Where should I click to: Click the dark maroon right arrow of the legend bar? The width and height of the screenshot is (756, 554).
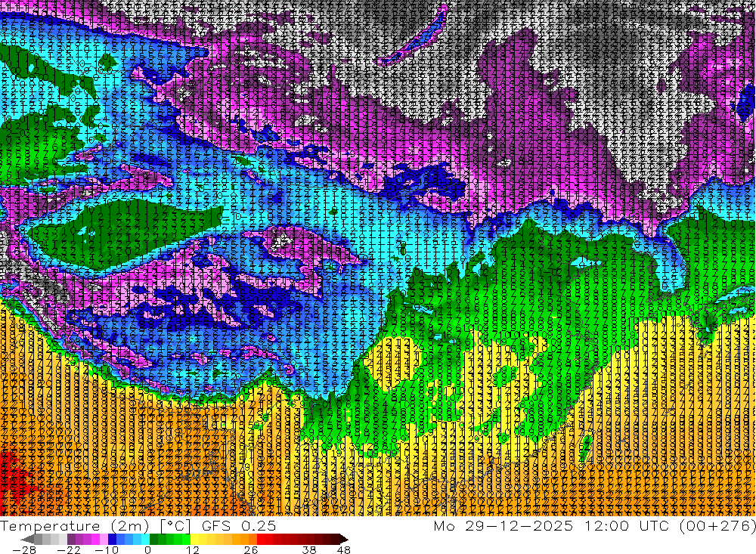coord(344,539)
